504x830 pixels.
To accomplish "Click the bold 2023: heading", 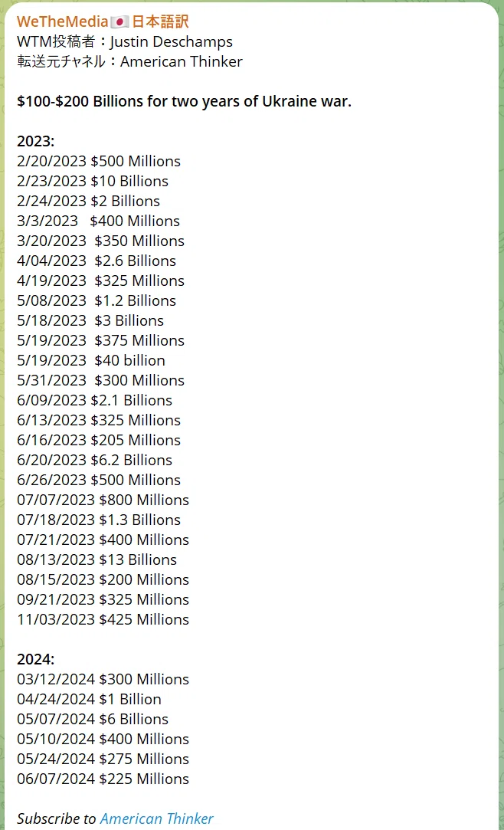I will pos(35,141).
